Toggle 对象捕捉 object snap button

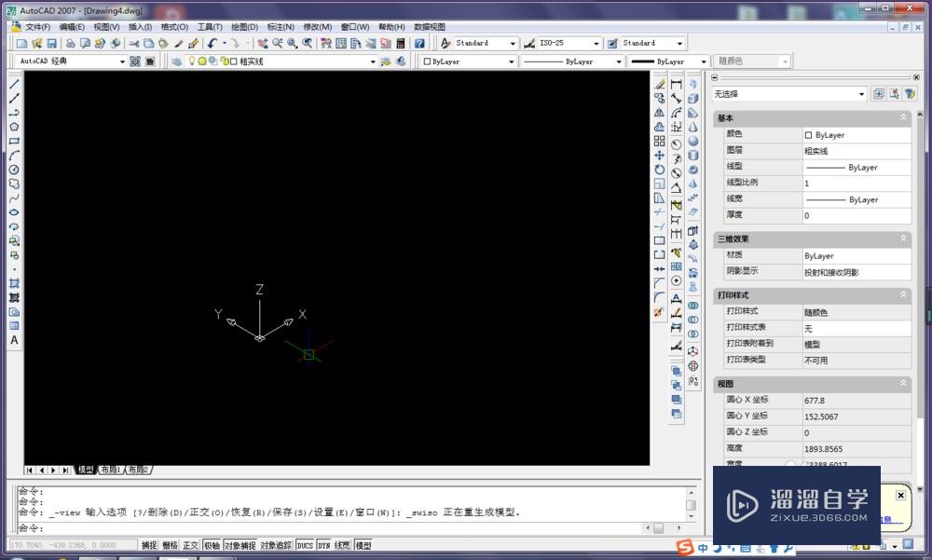(x=240, y=545)
